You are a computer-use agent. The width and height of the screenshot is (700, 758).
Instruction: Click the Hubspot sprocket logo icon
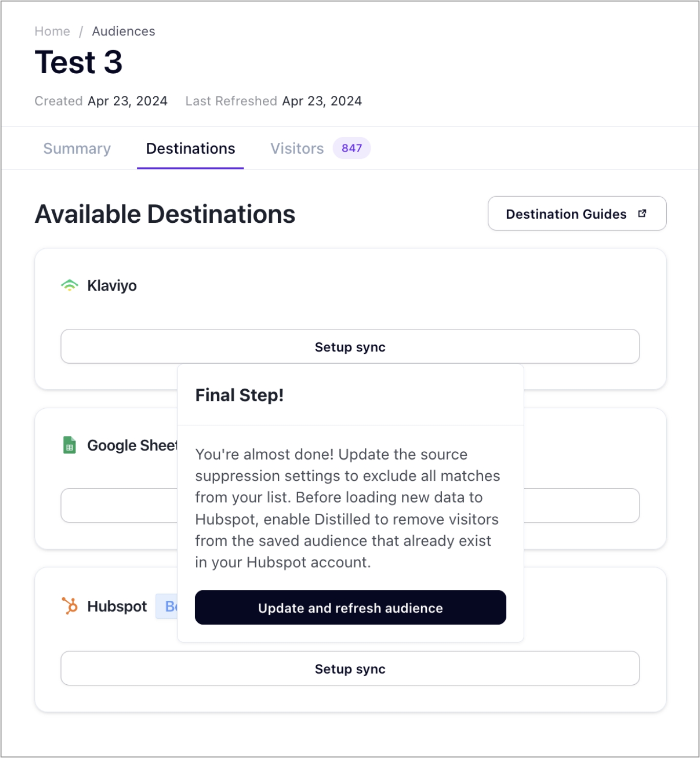point(69,606)
